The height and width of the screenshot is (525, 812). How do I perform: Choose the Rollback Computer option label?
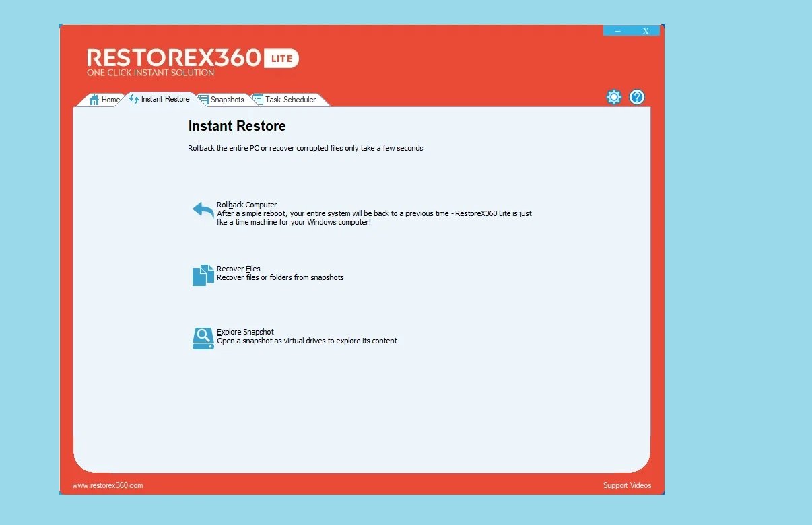coord(246,205)
